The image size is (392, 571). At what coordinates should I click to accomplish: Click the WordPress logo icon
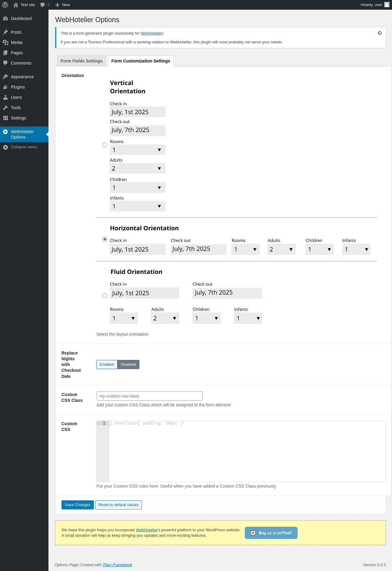5,5
